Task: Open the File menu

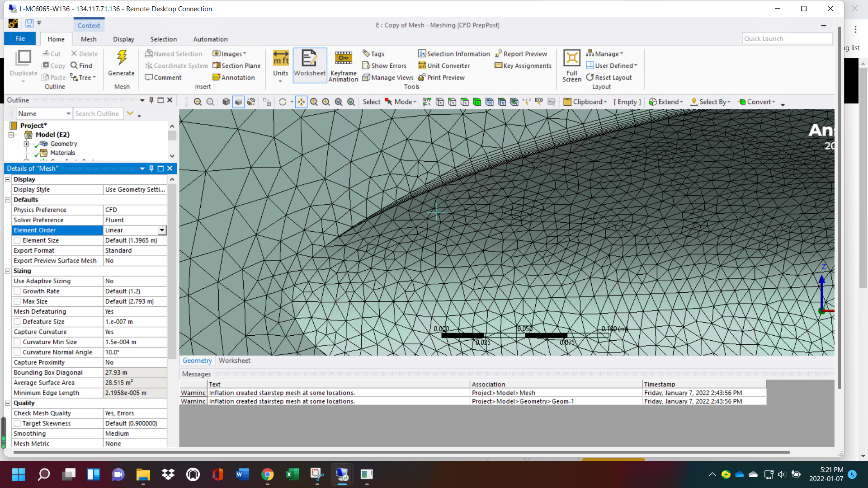Action: point(20,39)
